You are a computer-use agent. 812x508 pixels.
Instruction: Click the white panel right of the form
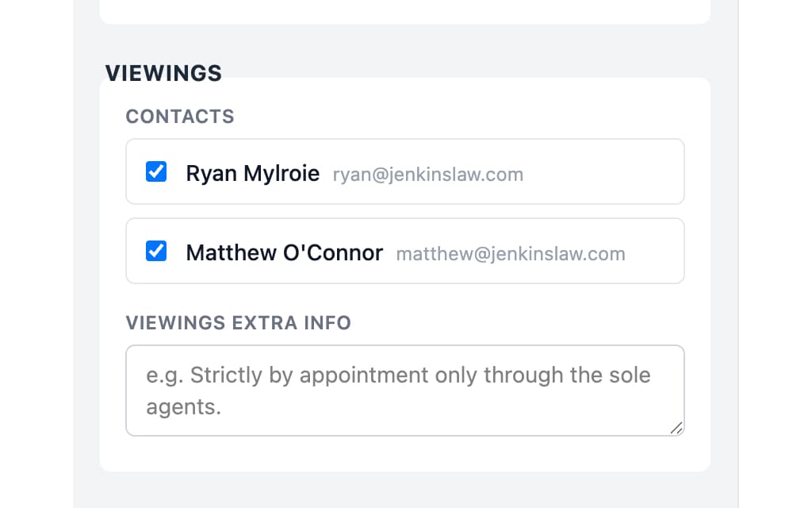coord(776,254)
